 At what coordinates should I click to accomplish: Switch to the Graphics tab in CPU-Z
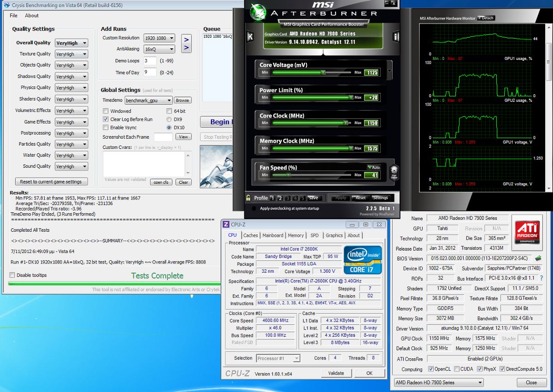334,235
